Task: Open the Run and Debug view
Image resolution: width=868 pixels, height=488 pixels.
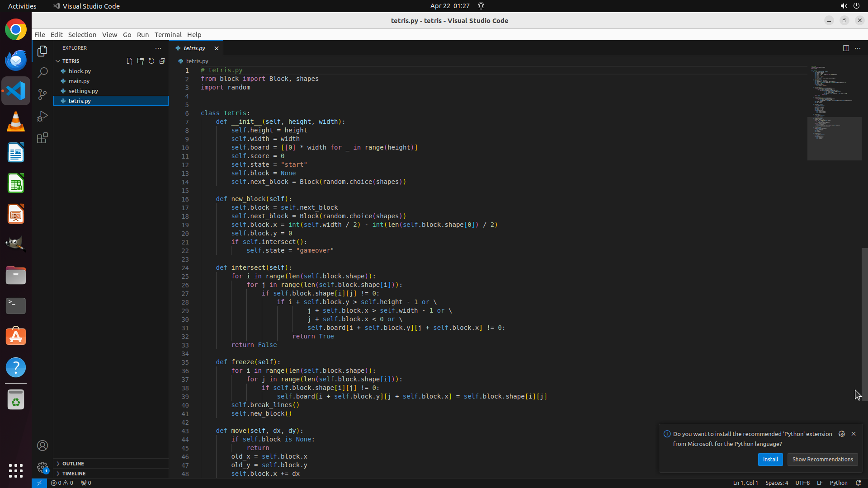Action: click(42, 116)
